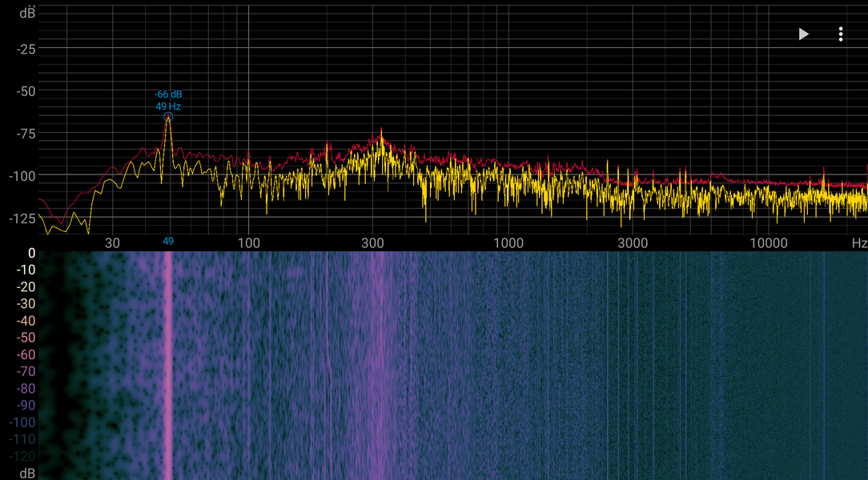Click the "-20" spectrogram scale label

pyautogui.click(x=26, y=287)
